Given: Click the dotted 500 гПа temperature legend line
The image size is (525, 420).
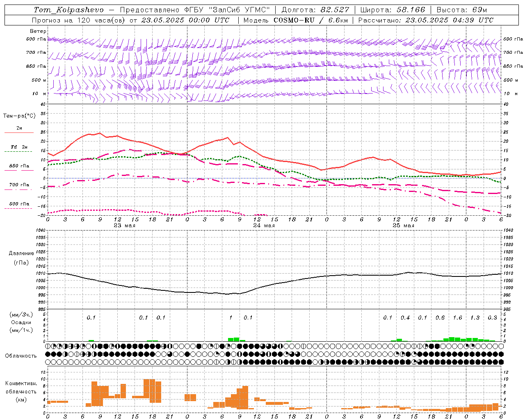Looking at the screenshot, I should tap(19, 209).
